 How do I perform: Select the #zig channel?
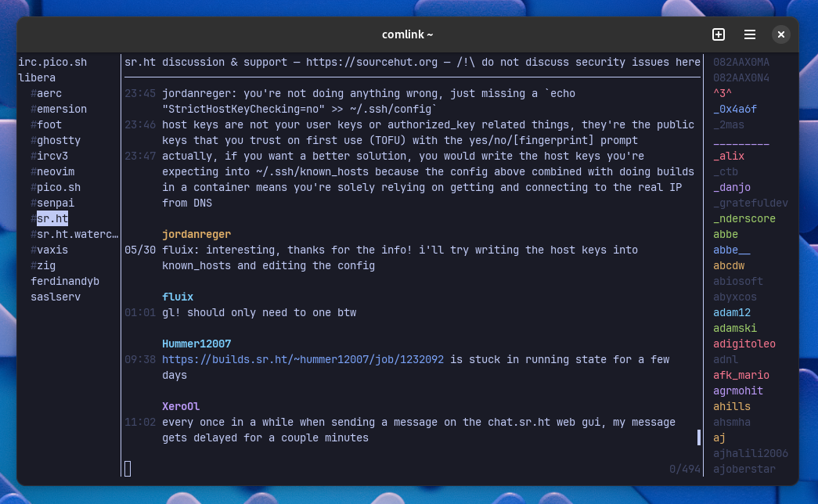pyautogui.click(x=46, y=265)
